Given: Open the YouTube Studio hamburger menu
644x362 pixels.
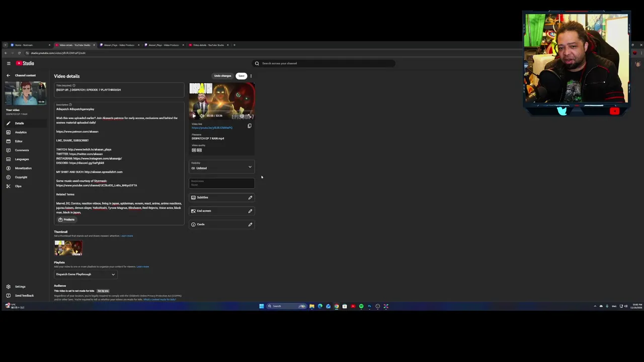Looking at the screenshot, I should (x=9, y=63).
